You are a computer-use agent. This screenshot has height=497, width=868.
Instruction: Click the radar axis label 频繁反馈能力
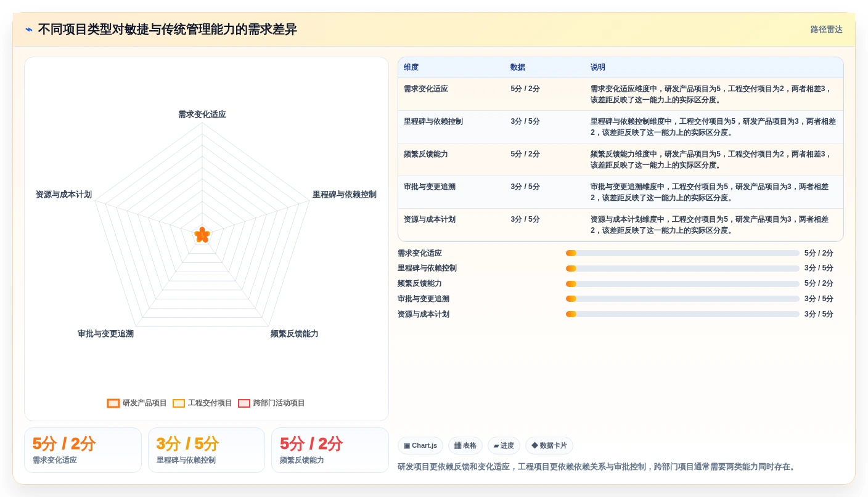[294, 334]
